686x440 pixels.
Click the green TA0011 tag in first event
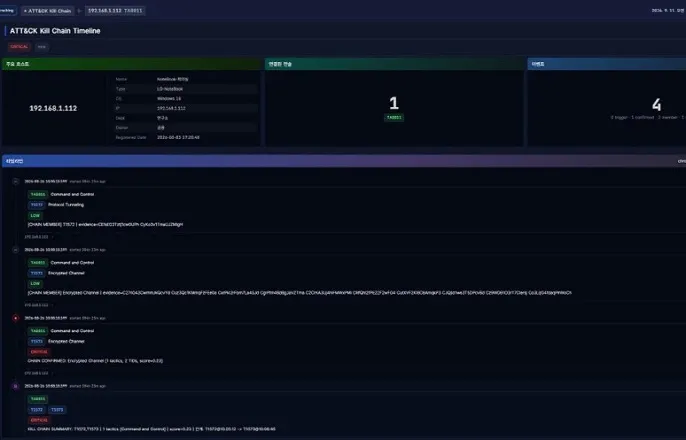(38, 194)
